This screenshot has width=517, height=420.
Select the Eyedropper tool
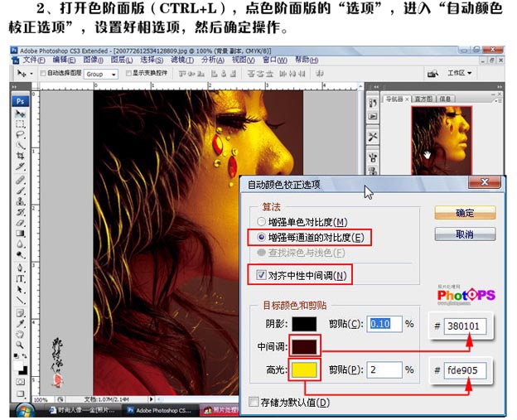click(20, 323)
